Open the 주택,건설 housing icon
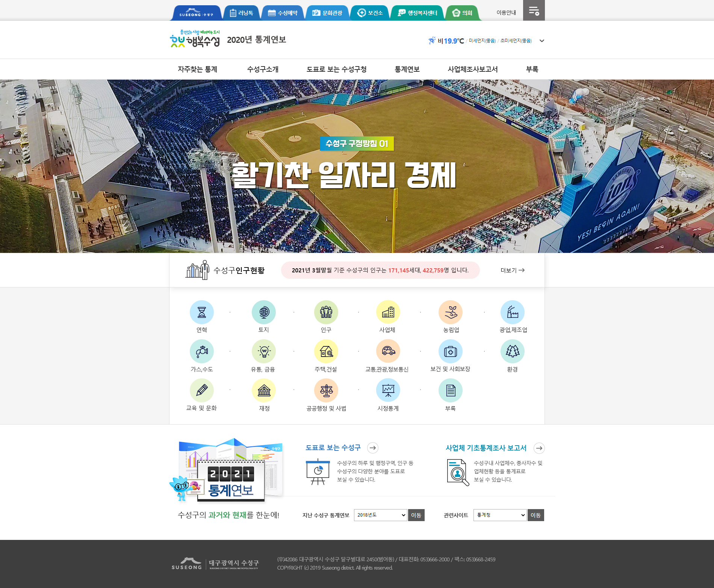Screen dimensions: 714x588 coord(326,351)
